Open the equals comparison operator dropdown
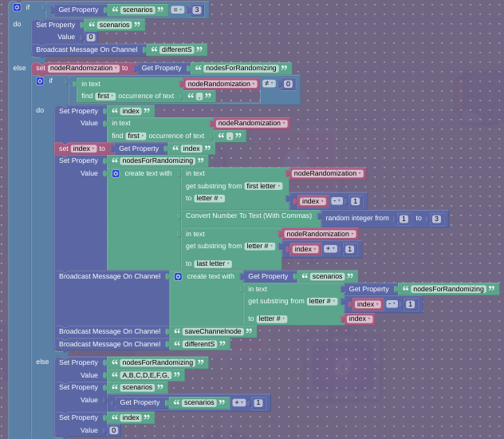The height and width of the screenshot is (439, 504). coord(177,10)
